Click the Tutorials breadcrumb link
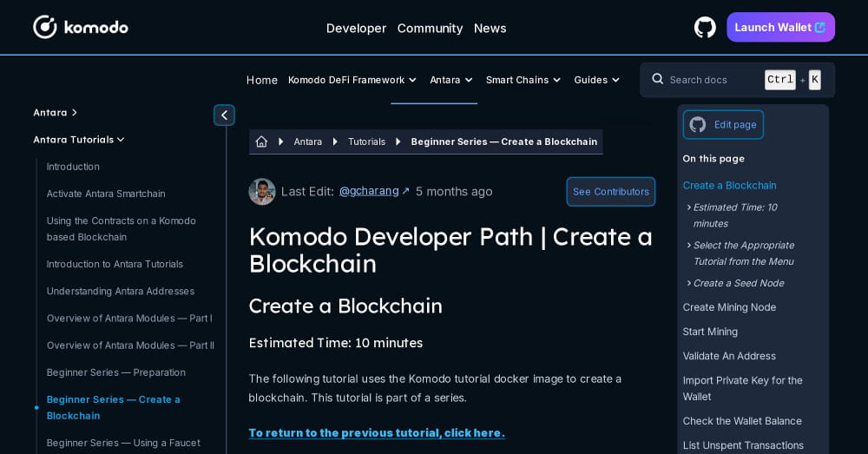 [x=366, y=141]
